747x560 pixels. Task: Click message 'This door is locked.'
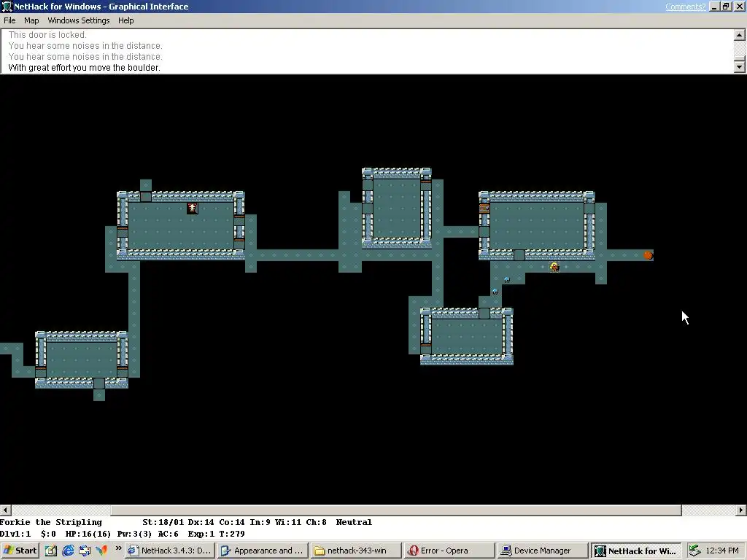pyautogui.click(x=47, y=35)
